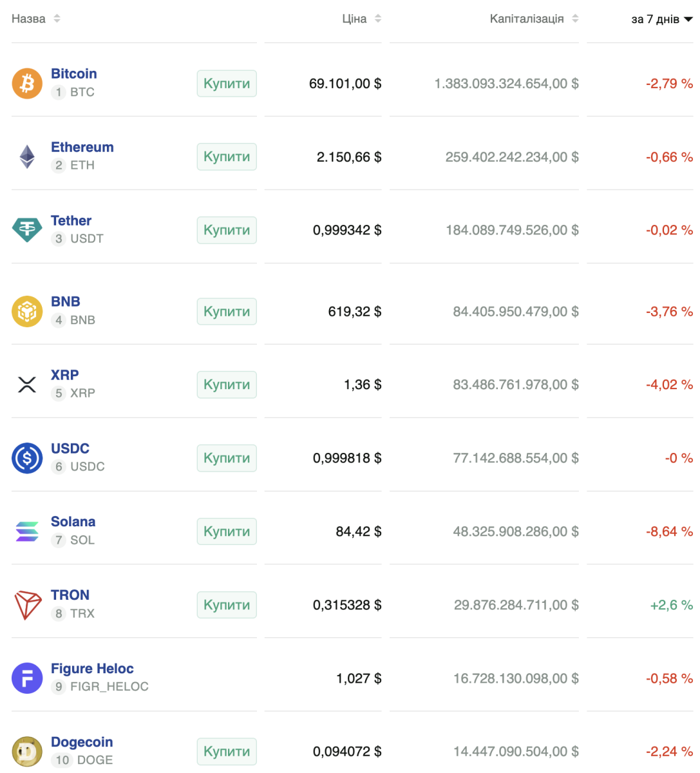Image resolution: width=700 pixels, height=773 pixels.
Task: Click the Solana logo icon
Action: 27,531
